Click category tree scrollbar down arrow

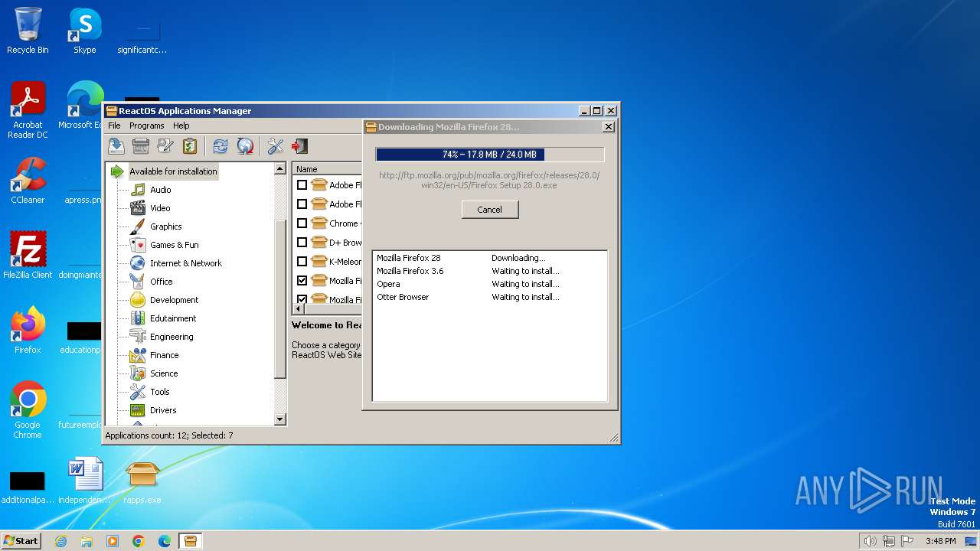[280, 419]
